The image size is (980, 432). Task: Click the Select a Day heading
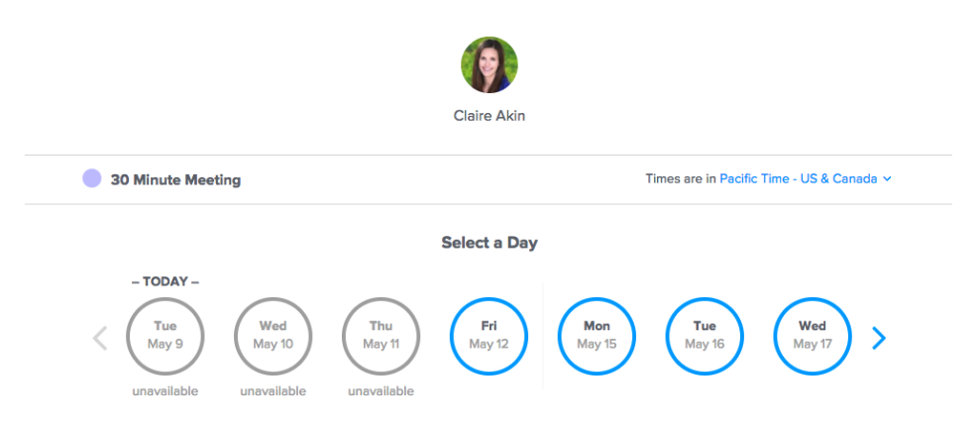point(490,243)
